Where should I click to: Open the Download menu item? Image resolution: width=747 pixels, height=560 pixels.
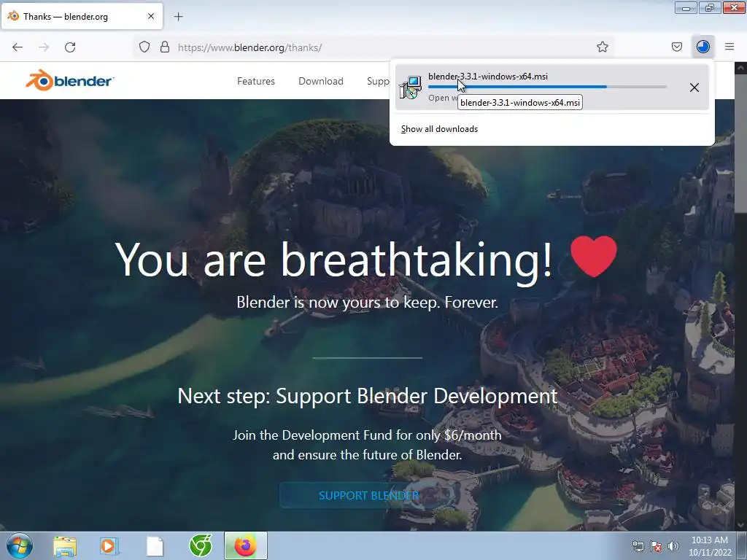pos(321,82)
